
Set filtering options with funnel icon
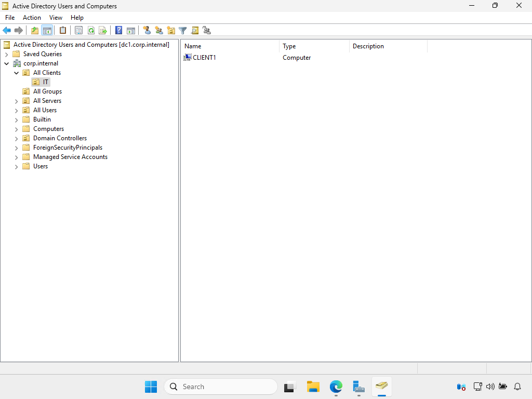point(182,31)
